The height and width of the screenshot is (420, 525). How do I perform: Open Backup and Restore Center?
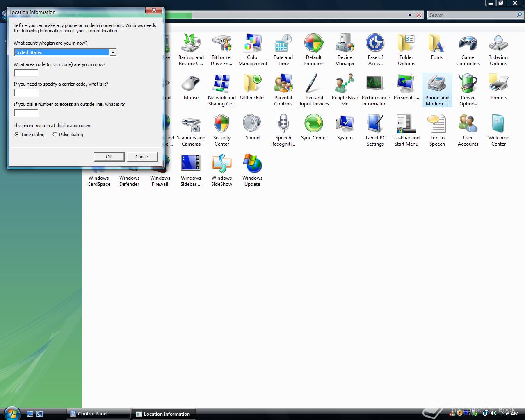191,50
